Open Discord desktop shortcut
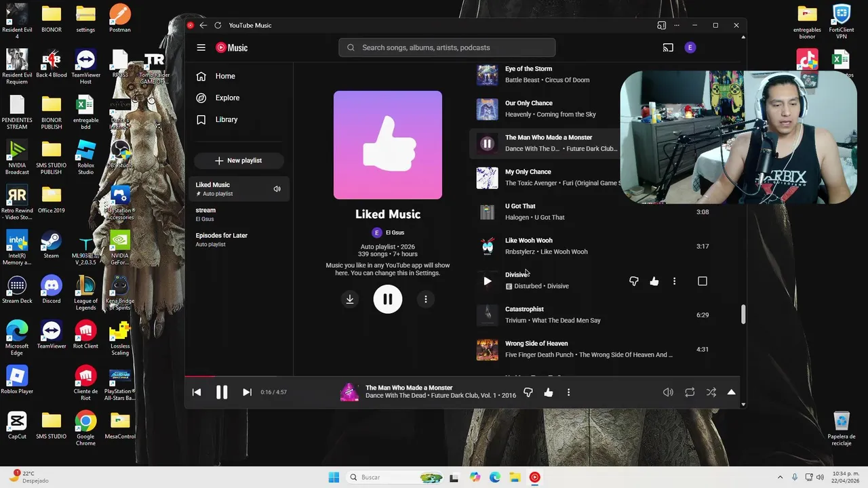Image resolution: width=868 pixels, height=488 pixels. coord(52,289)
